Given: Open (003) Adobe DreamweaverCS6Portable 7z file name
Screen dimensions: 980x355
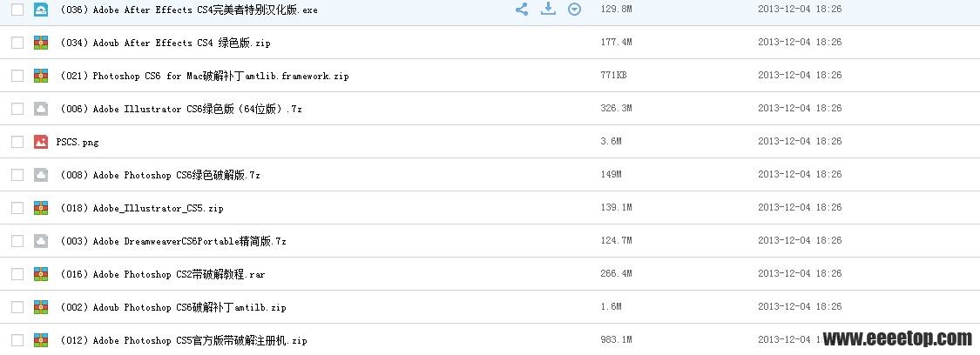Looking at the screenshot, I should point(172,241).
